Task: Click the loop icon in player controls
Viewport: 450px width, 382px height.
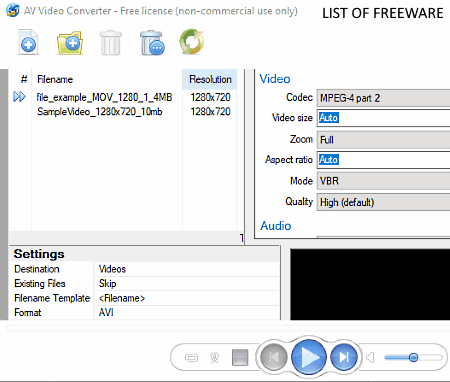Action: tap(191, 358)
